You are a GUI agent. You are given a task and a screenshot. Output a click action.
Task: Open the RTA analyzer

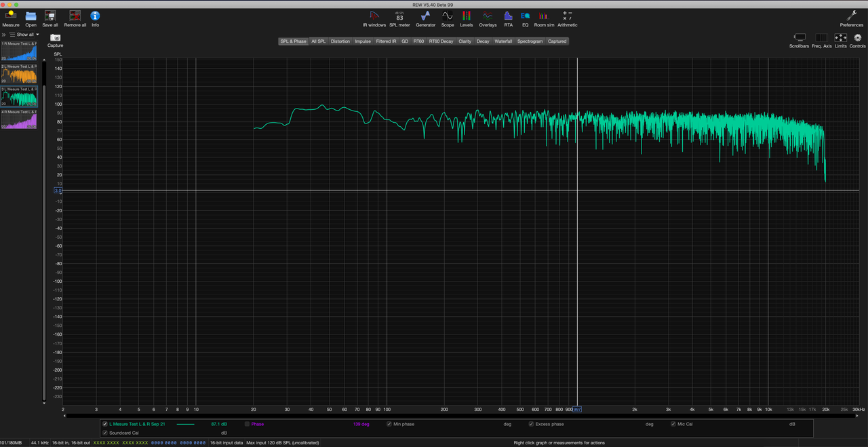coord(509,18)
